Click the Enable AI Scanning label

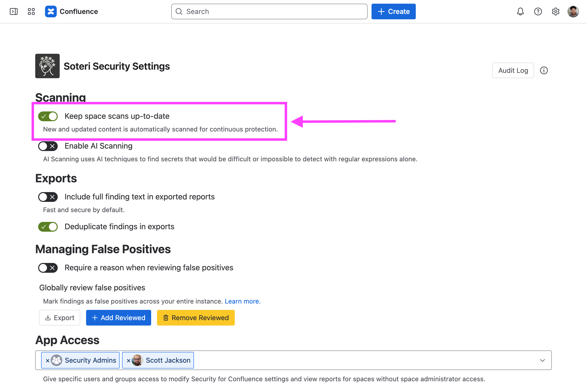click(98, 146)
